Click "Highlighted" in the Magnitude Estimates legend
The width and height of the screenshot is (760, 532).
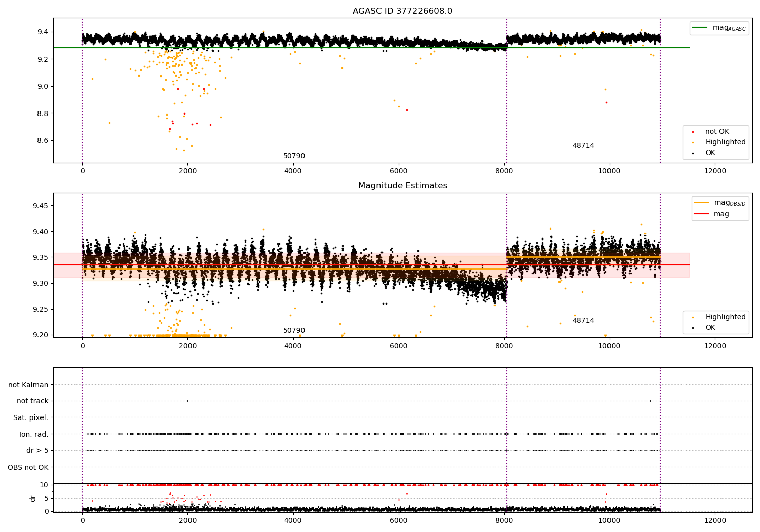pos(726,317)
